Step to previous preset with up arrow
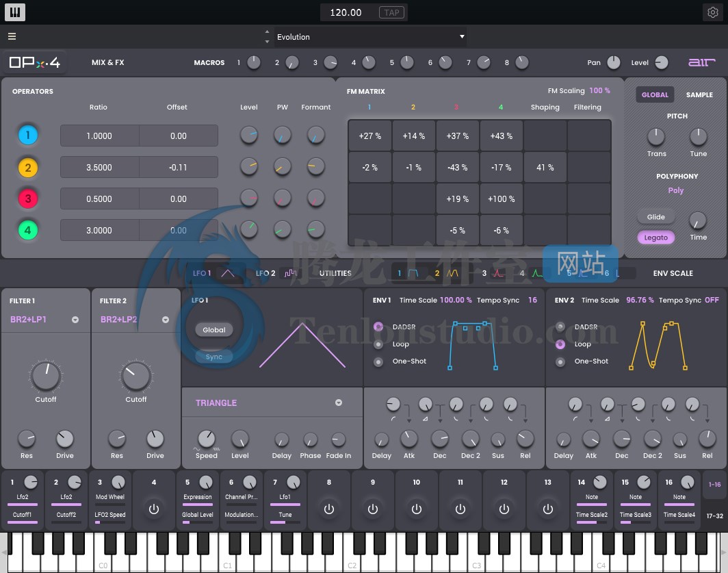728x573 pixels. pos(267,32)
